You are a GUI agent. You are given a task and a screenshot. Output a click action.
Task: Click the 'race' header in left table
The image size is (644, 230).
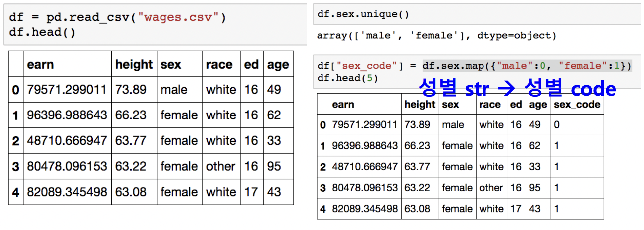point(219,65)
